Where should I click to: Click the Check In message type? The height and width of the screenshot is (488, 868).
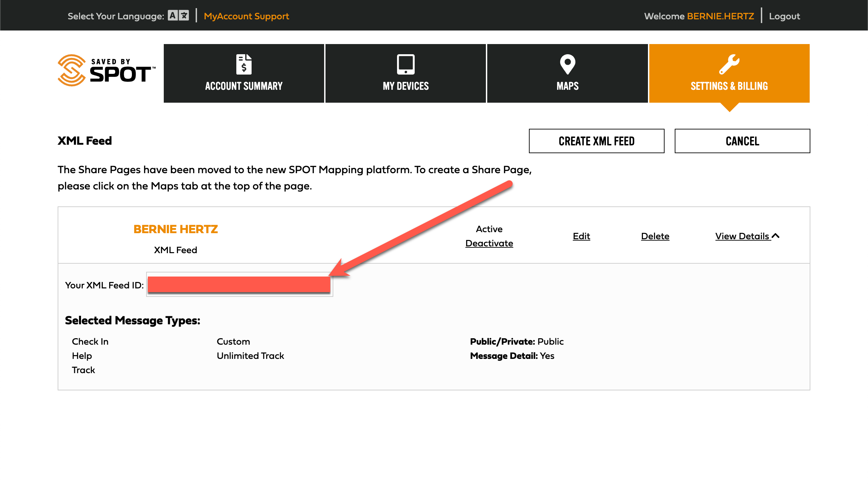tap(90, 342)
